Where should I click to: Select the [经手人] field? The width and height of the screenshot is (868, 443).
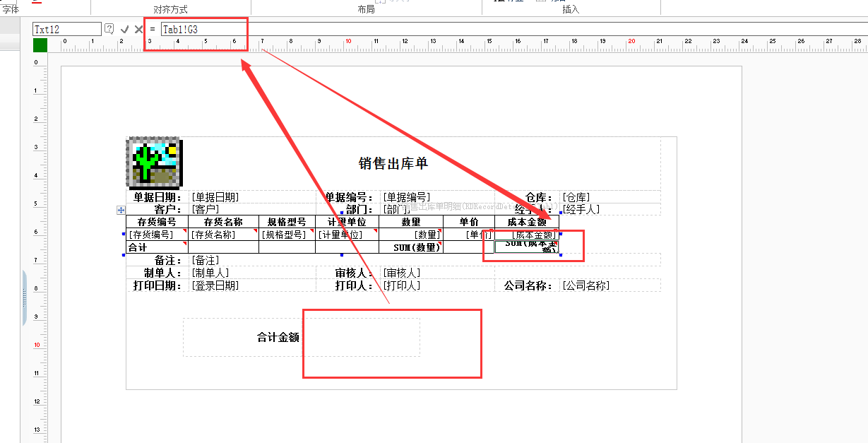pos(581,209)
